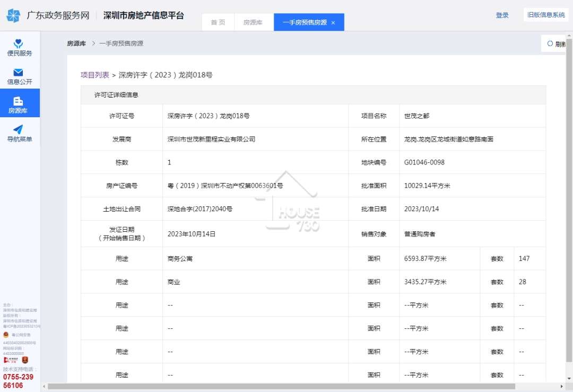The image size is (573, 392).
Task: Click the 发证日期（开始销售日期）label
Action: click(x=121, y=234)
